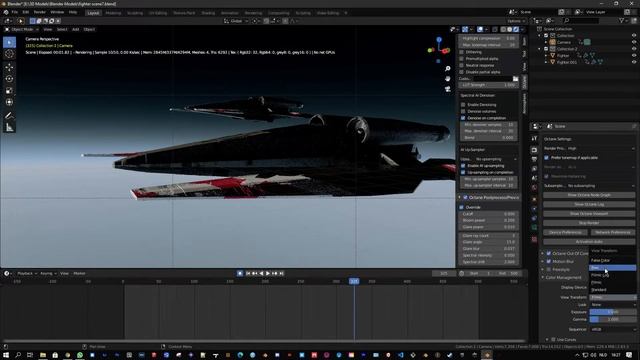Toggle camera view icon in viewport

coord(448,89)
